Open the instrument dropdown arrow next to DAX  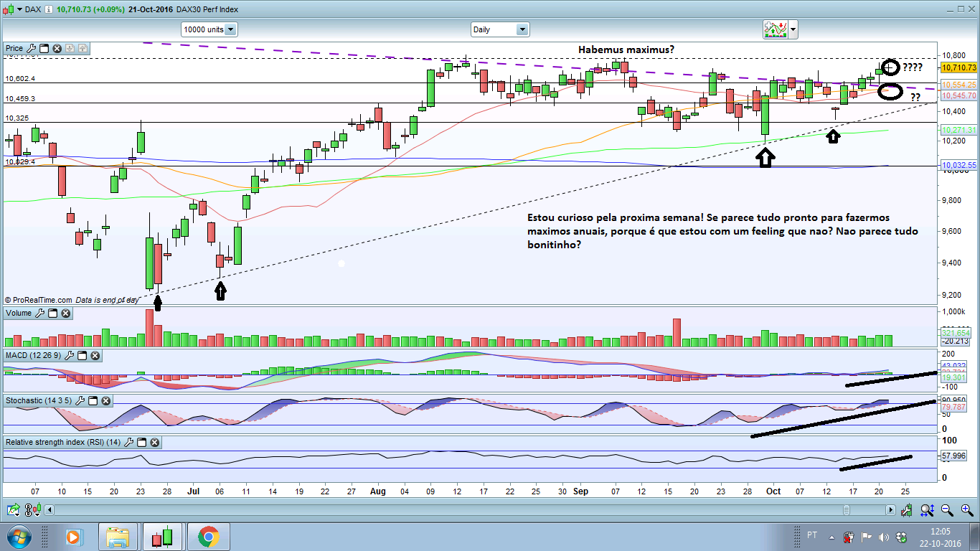click(18, 9)
